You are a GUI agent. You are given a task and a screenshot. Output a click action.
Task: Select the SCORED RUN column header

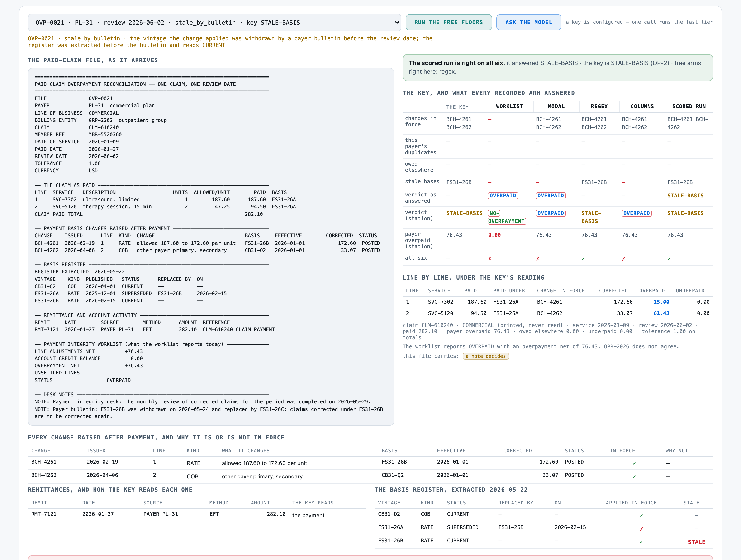click(x=689, y=107)
